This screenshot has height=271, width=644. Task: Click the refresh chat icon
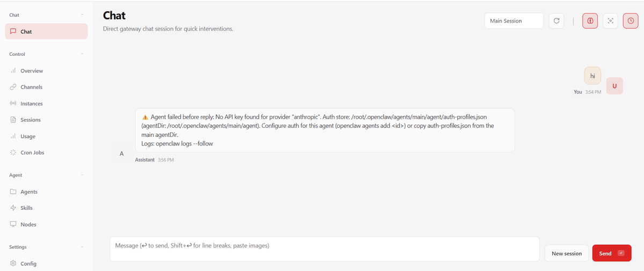click(557, 21)
